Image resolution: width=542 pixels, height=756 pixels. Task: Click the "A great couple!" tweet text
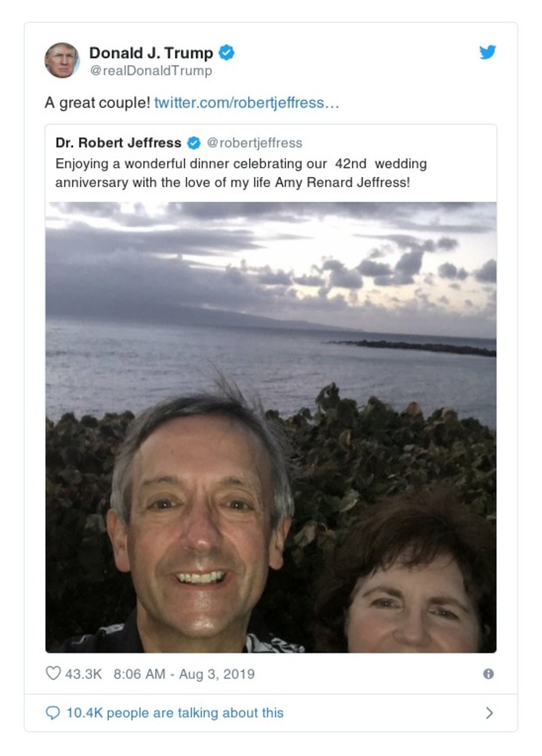click(x=97, y=103)
